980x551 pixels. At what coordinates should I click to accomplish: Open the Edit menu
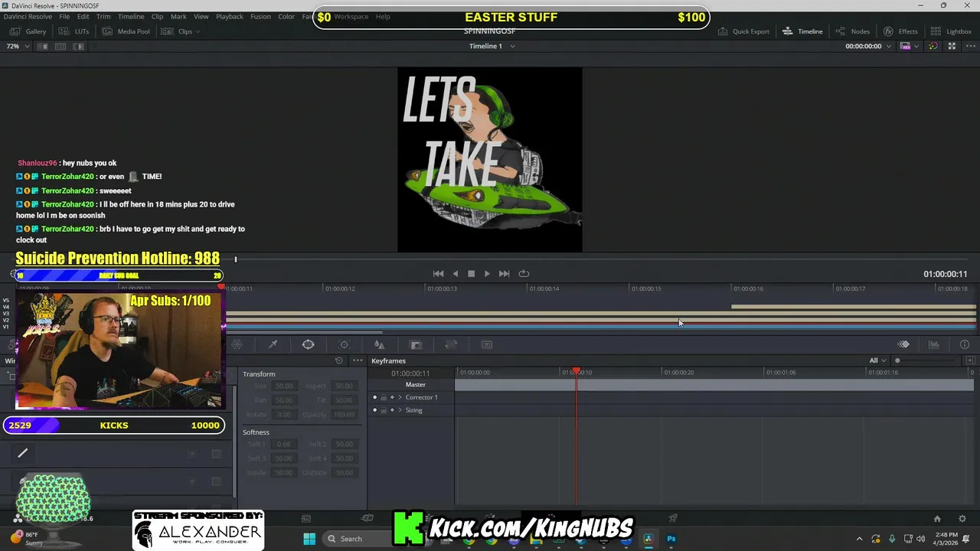coord(83,16)
